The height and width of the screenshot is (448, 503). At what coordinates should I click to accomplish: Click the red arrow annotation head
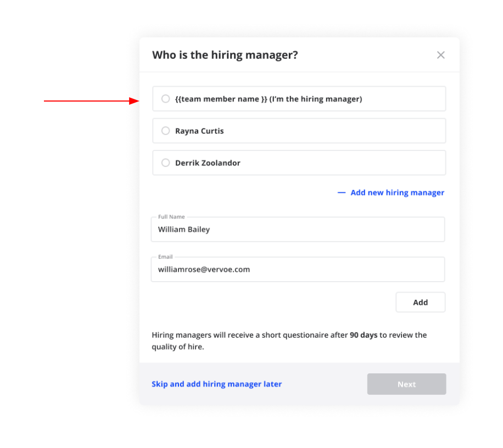pyautogui.click(x=134, y=101)
